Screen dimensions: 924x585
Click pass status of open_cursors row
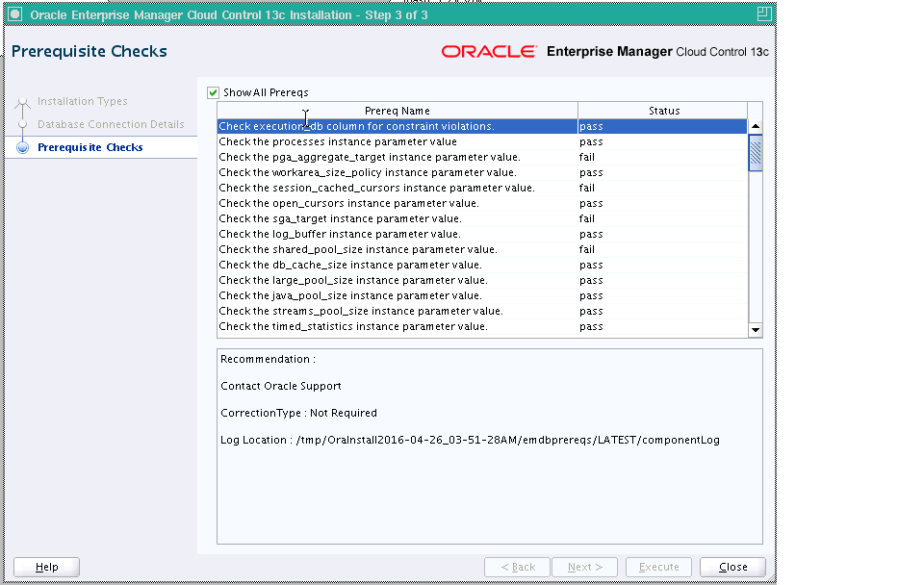tap(591, 203)
